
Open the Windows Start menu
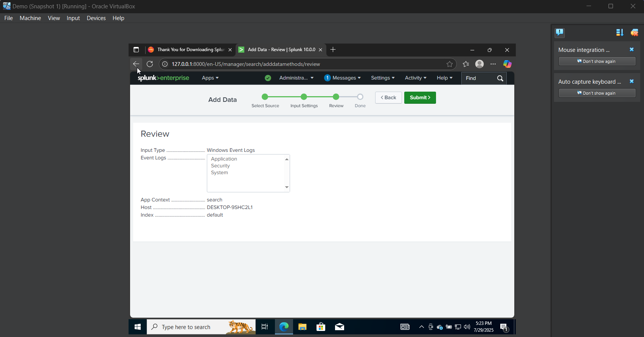pyautogui.click(x=138, y=327)
